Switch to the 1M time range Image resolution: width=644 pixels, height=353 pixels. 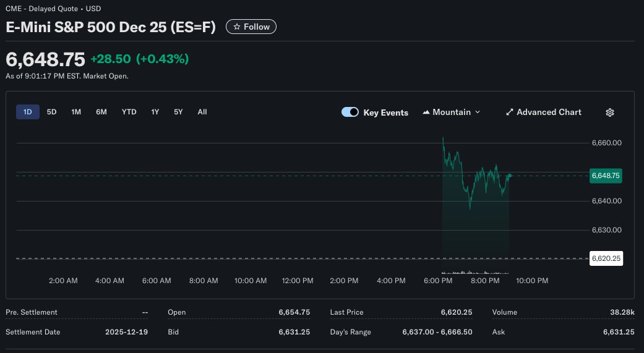point(76,112)
